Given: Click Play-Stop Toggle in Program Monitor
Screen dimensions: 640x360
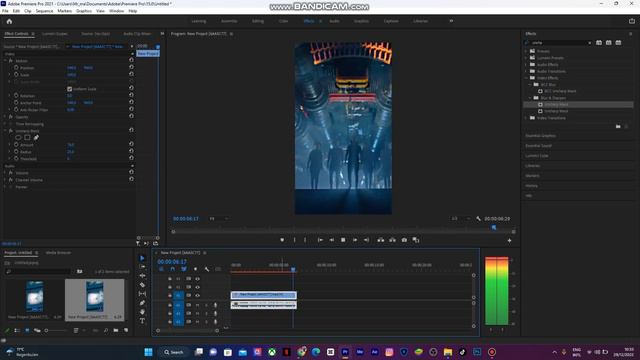Looking at the screenshot, I should click(x=343, y=240).
